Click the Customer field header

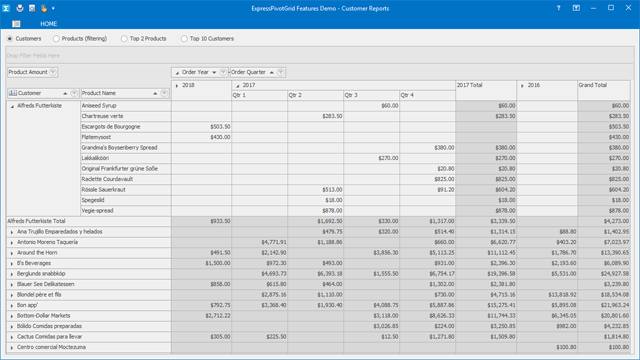point(43,93)
